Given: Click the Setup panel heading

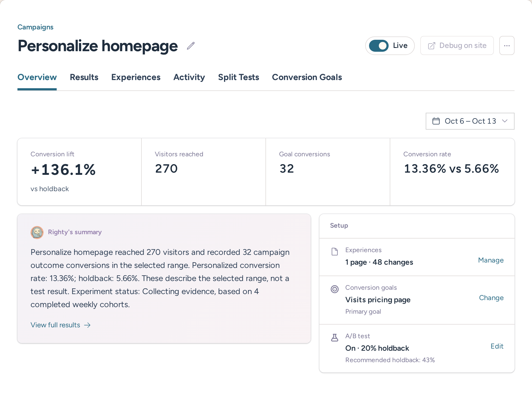Looking at the screenshot, I should (339, 225).
